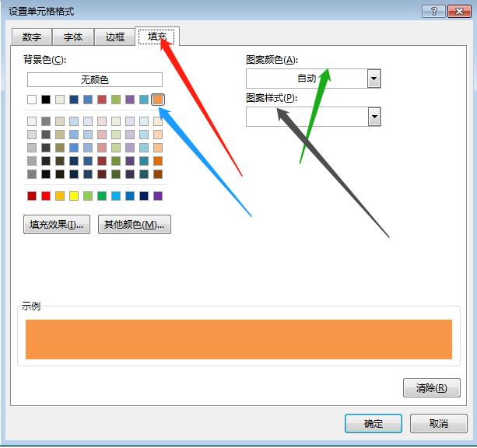Choose light green in standard colors row
Viewport: 477px width, 448px height.
click(x=88, y=196)
